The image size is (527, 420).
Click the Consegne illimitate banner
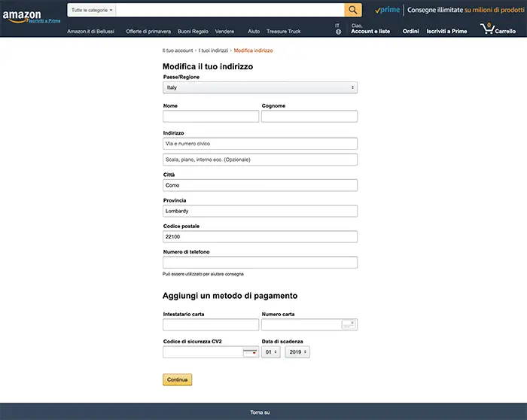point(466,10)
